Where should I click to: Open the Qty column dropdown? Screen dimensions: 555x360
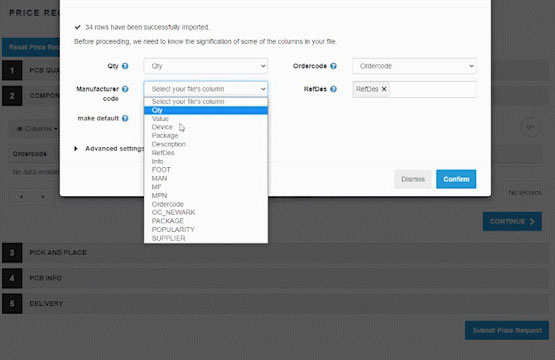[x=206, y=66]
